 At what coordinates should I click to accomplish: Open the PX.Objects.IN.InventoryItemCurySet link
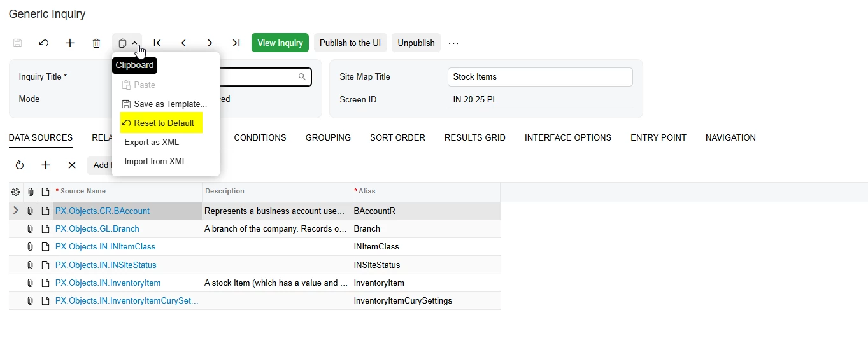(127, 300)
